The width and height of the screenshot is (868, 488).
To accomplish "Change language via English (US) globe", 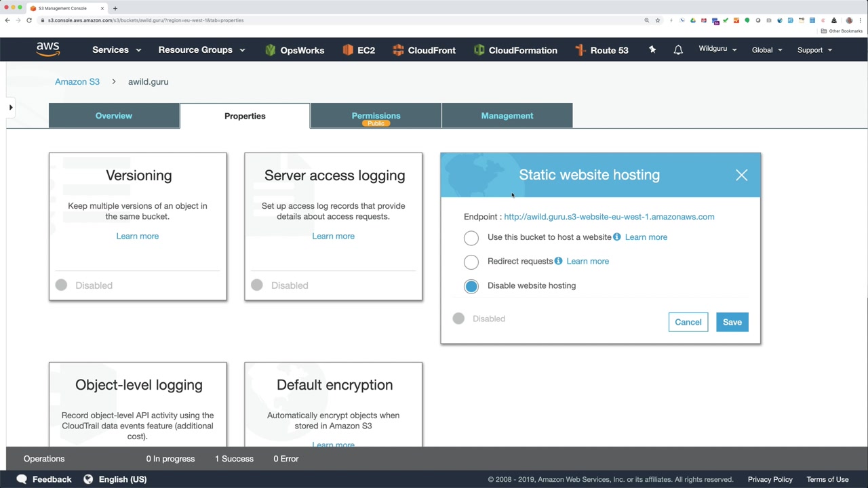I will pos(88,479).
